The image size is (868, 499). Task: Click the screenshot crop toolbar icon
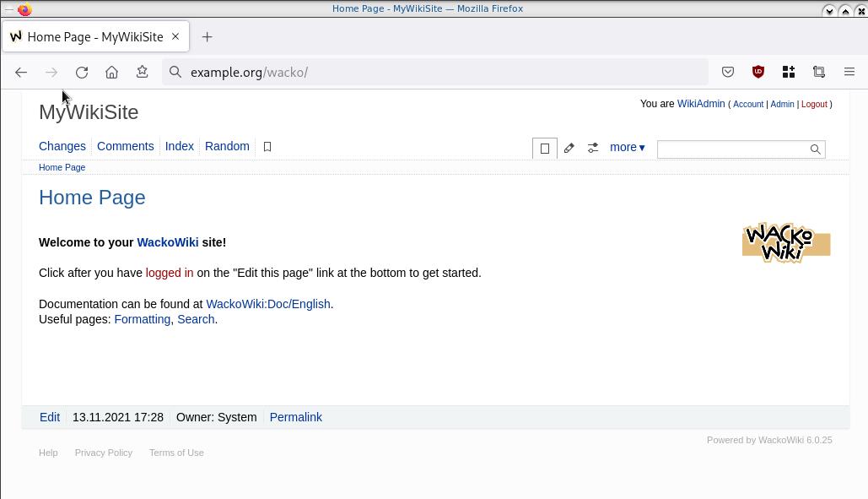point(819,73)
